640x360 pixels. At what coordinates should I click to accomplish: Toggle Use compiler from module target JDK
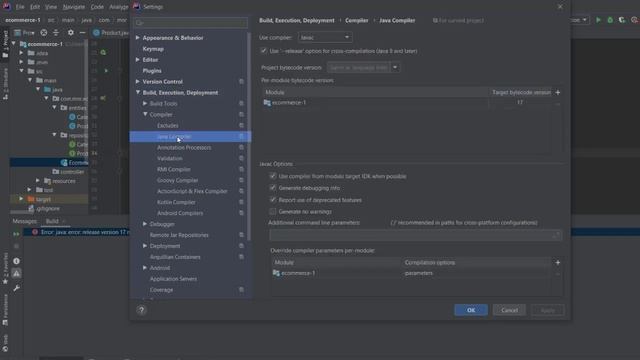point(273,176)
